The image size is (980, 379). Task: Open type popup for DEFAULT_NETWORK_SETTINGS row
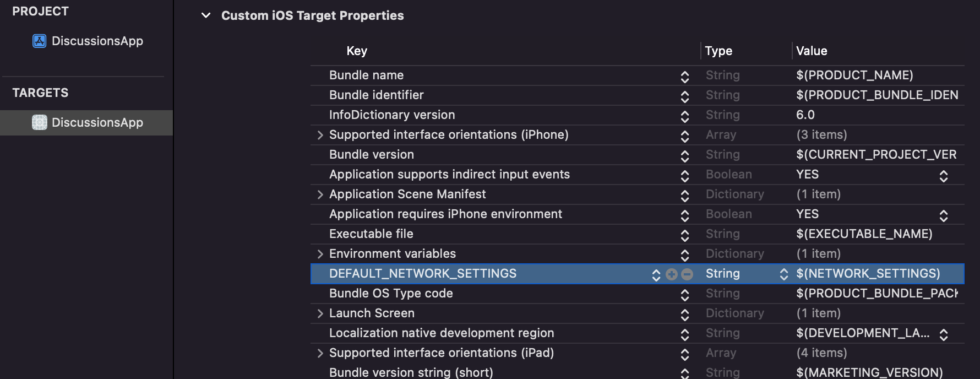tap(783, 274)
